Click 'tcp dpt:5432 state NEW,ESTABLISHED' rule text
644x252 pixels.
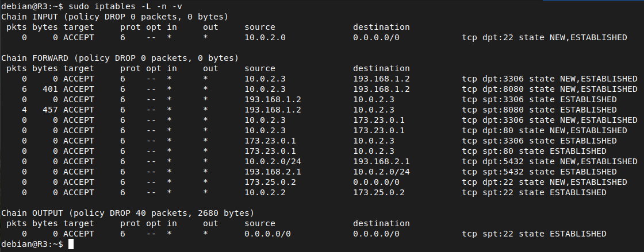coord(550,161)
